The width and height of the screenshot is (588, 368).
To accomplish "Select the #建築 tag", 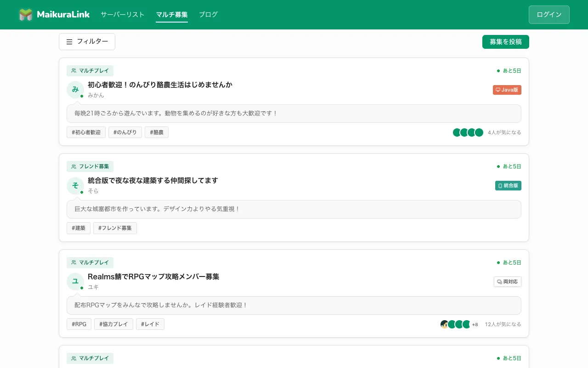I will click(x=79, y=228).
